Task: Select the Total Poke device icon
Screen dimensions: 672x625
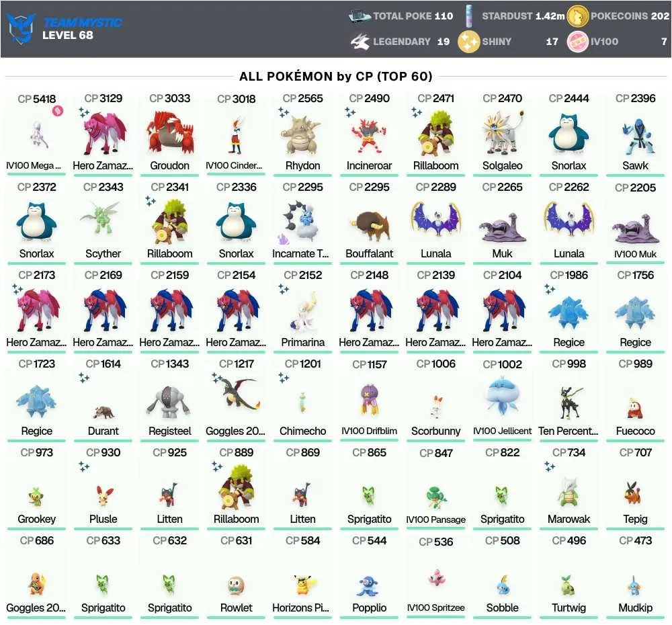Action: (x=360, y=16)
